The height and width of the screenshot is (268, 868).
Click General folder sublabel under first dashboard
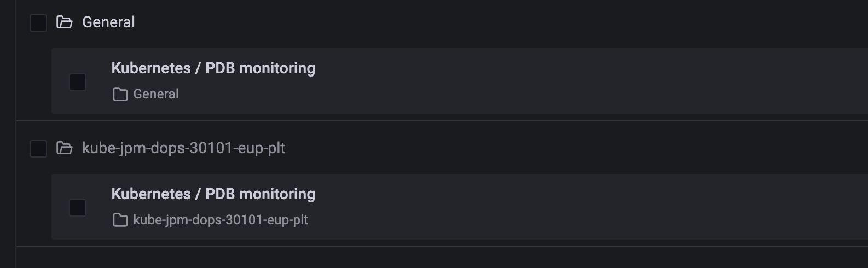(156, 94)
